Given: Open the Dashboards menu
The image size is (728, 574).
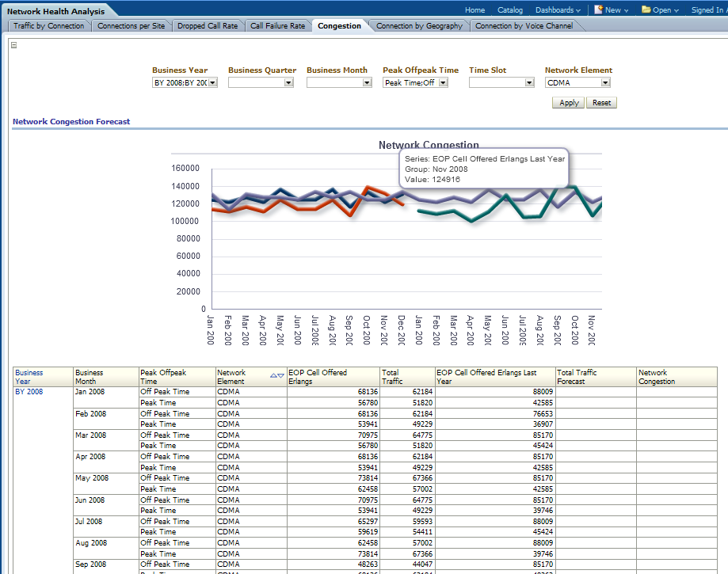Looking at the screenshot, I should coord(557,10).
